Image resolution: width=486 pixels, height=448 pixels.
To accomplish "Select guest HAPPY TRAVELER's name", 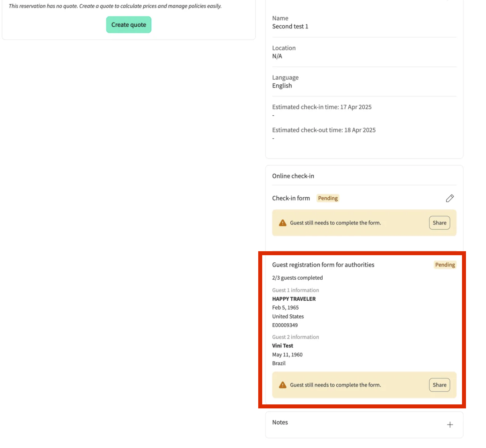I will [x=294, y=299].
